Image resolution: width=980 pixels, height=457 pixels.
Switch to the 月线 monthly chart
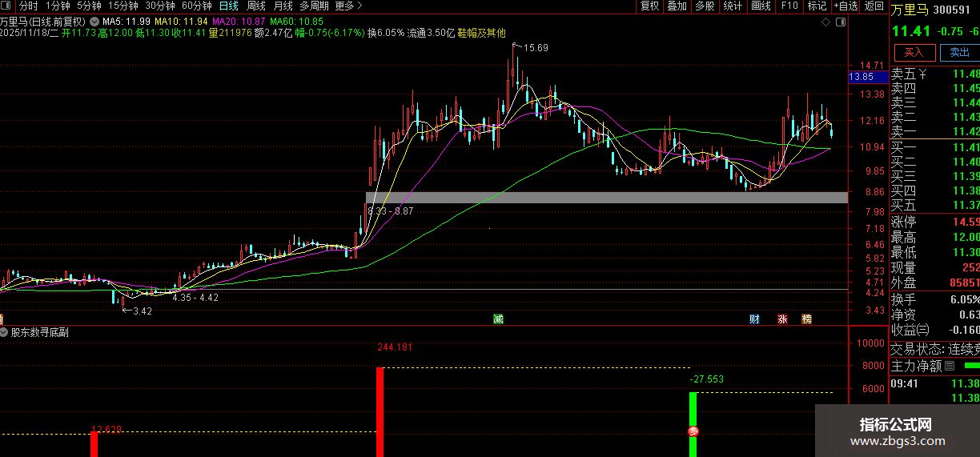283,6
